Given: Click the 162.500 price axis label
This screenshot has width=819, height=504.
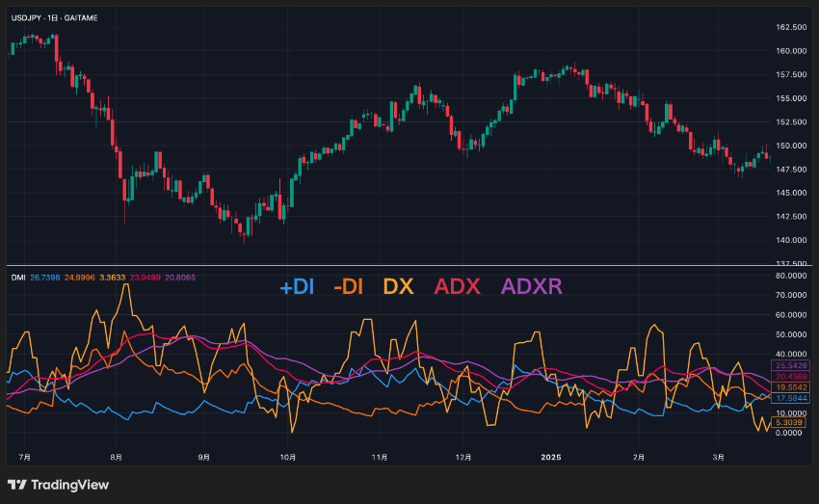Looking at the screenshot, I should pos(791,27).
